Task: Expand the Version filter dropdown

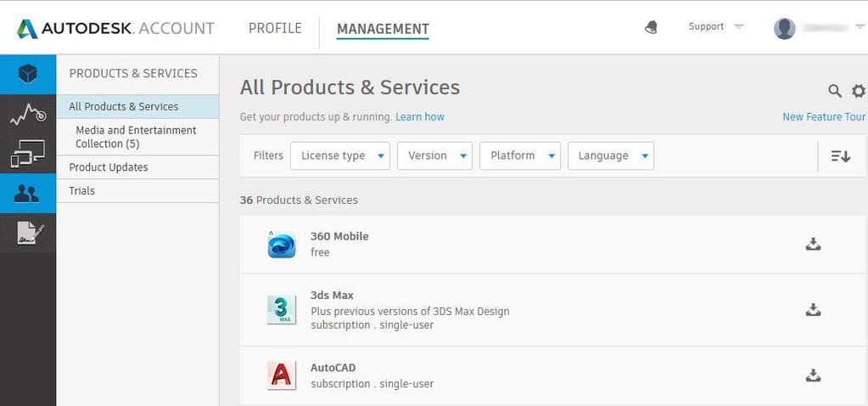Action: click(x=434, y=155)
